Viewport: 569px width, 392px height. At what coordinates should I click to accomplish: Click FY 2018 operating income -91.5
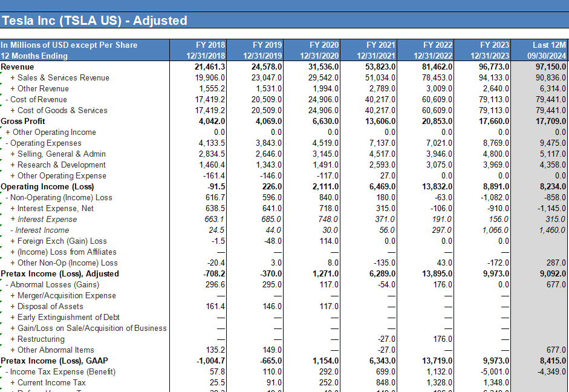click(x=216, y=186)
